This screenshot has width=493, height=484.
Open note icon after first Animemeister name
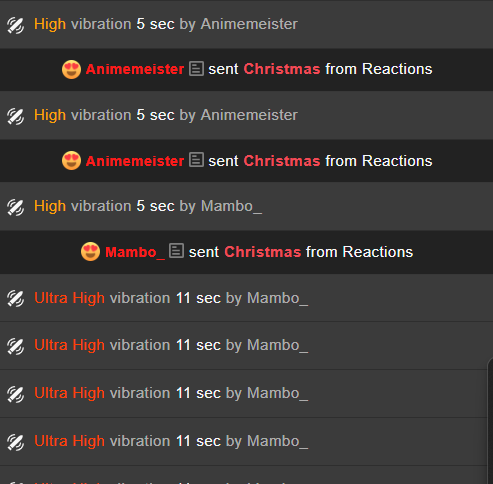pyautogui.click(x=196, y=69)
